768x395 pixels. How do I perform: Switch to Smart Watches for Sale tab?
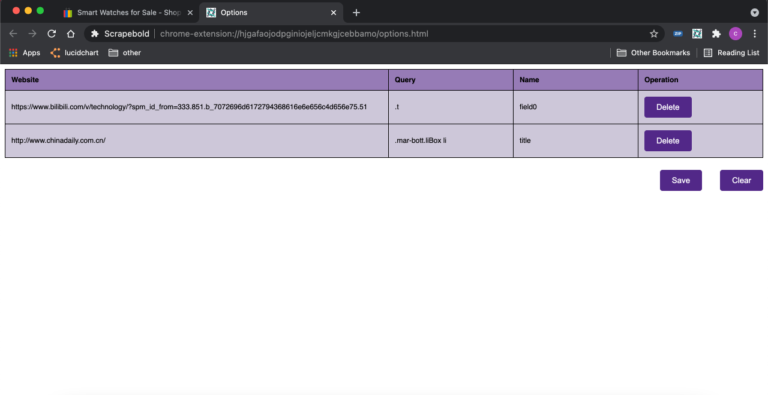click(128, 13)
